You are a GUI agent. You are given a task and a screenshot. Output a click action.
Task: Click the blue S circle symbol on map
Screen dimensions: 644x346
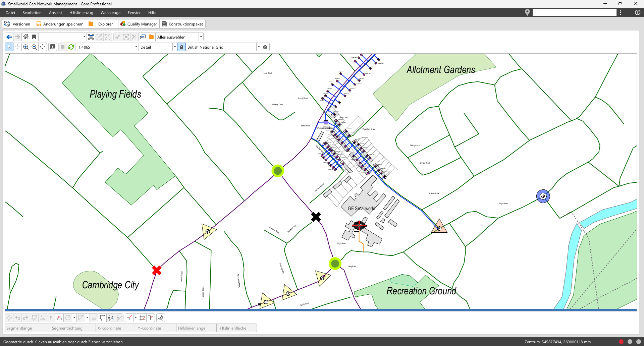[x=543, y=196]
